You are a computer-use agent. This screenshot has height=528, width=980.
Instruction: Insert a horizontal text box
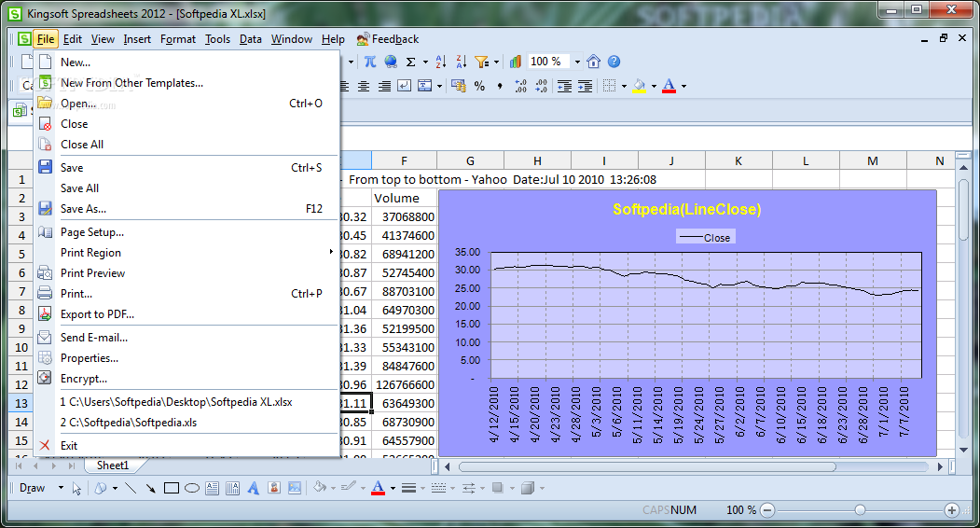click(213, 488)
